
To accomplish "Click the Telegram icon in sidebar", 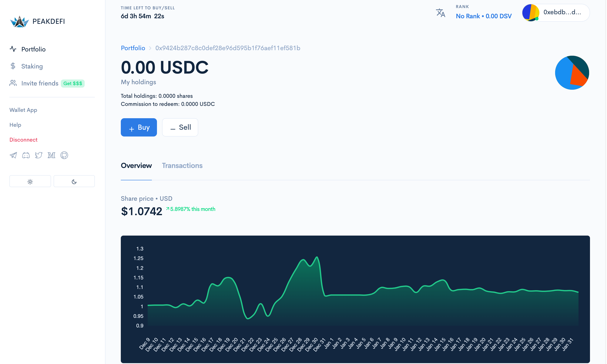I will 13,155.
